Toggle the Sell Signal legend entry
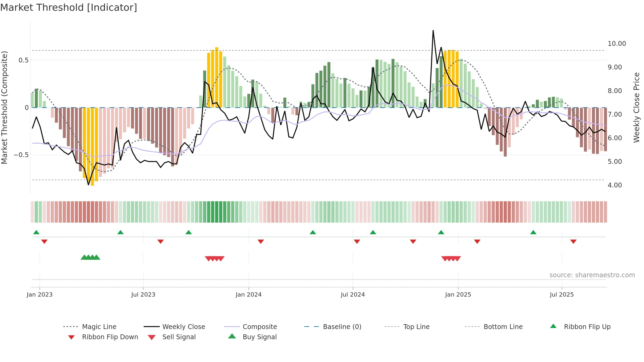The image size is (644, 362). pyautogui.click(x=172, y=337)
